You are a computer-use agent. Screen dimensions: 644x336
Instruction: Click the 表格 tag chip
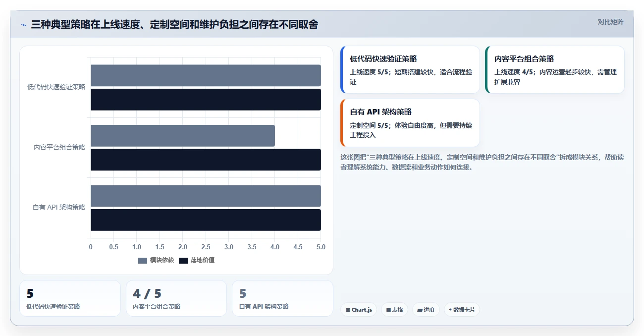[x=394, y=310]
